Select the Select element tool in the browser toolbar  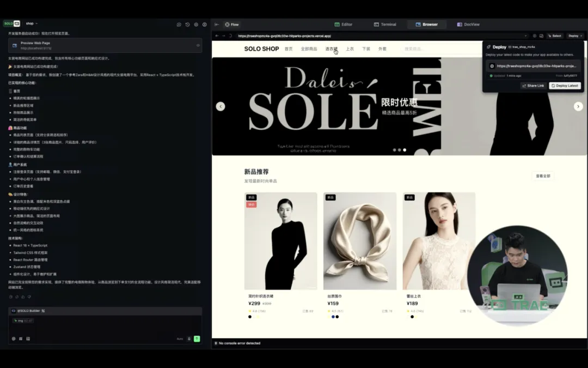click(x=555, y=35)
